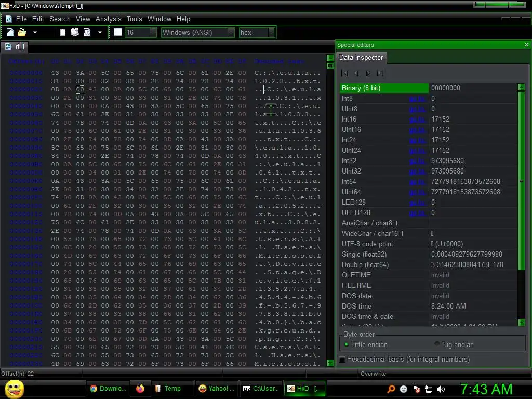
Task: Expand the dropdown arrow after the disk image icon
Action: click(100, 33)
